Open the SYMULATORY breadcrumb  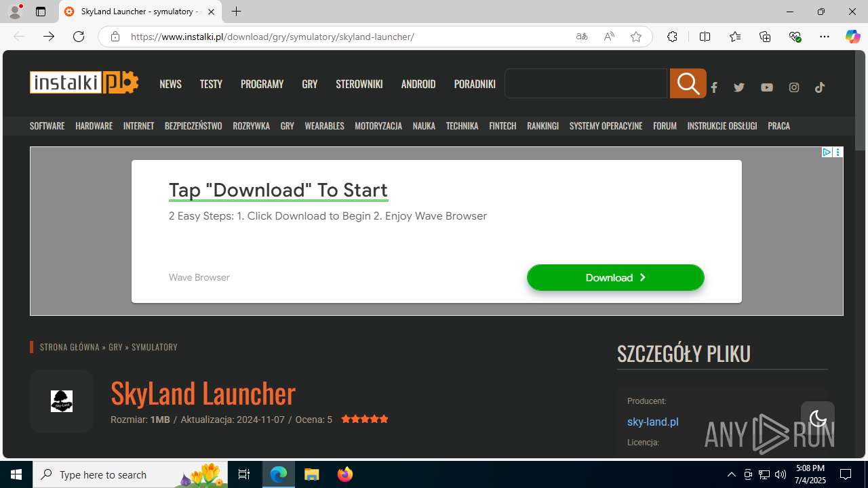point(155,347)
